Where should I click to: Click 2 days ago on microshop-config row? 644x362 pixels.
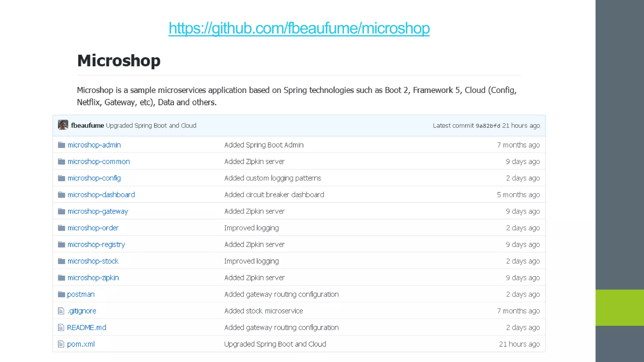coord(523,178)
